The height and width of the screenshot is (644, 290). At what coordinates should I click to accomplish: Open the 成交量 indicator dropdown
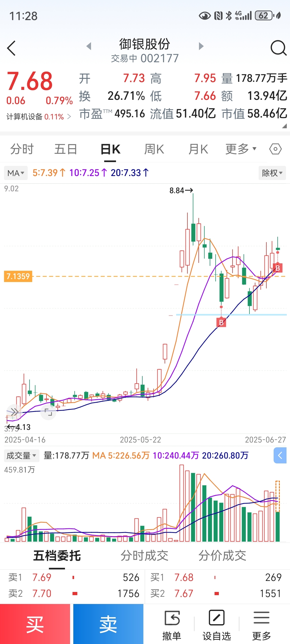[21, 455]
